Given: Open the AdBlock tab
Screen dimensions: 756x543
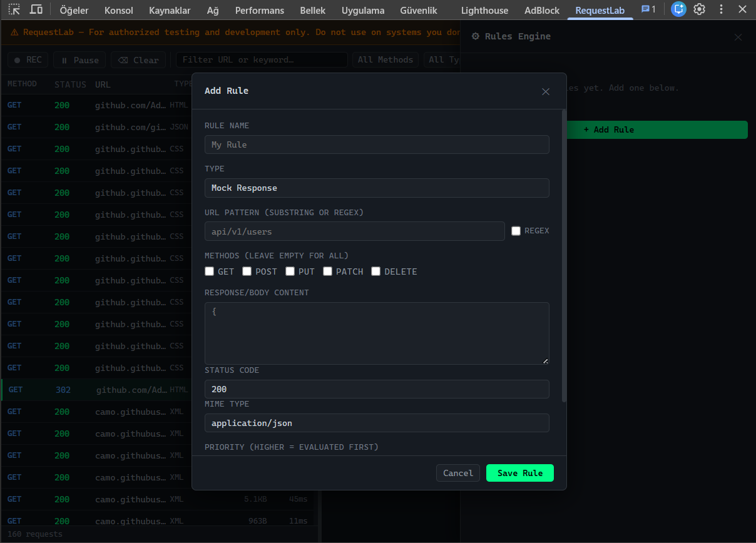Looking at the screenshot, I should tap(542, 10).
